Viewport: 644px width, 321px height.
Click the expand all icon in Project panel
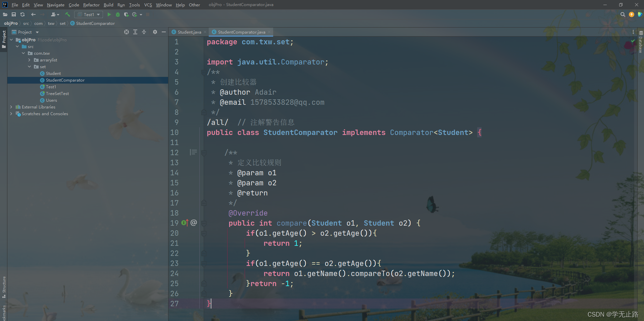coord(135,32)
